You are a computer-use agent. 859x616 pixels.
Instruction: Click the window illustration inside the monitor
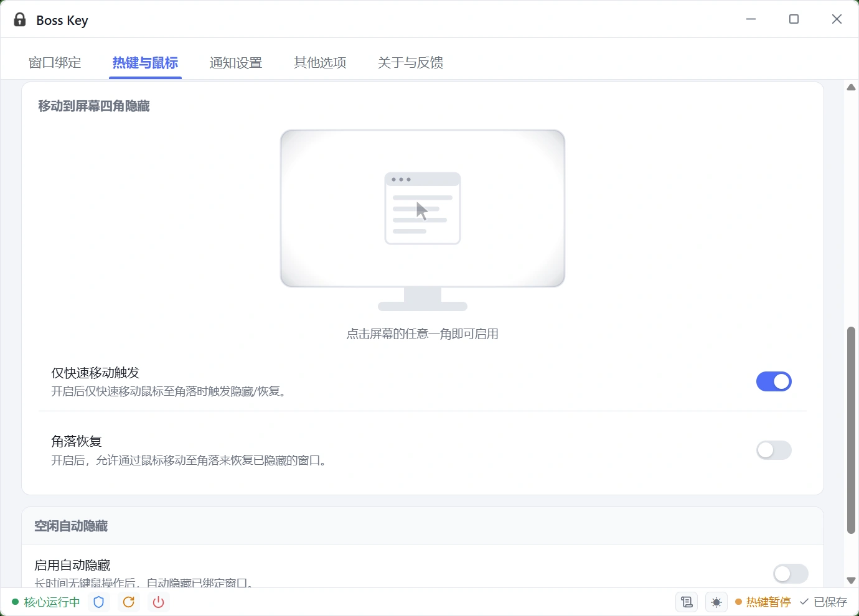(x=423, y=208)
